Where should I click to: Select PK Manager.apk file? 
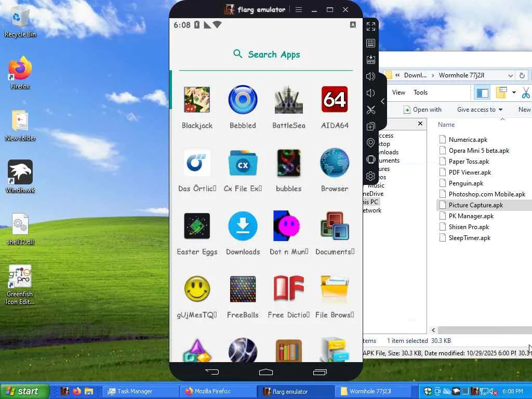point(471,216)
